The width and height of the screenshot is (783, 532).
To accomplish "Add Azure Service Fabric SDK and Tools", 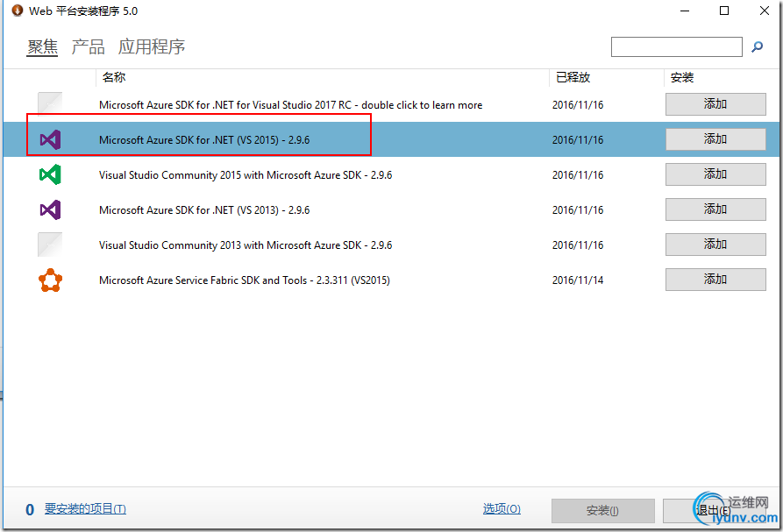I will pyautogui.click(x=715, y=280).
